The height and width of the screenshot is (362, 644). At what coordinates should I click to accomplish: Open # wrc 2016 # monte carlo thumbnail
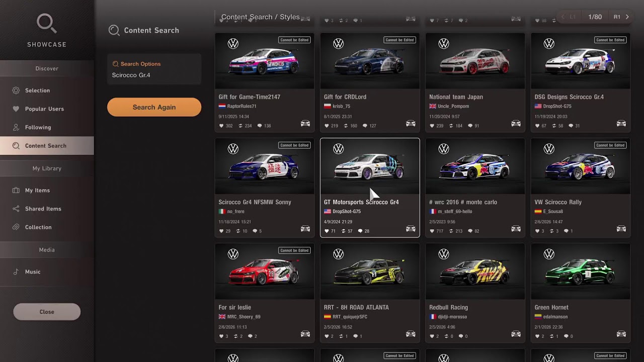coord(475,166)
